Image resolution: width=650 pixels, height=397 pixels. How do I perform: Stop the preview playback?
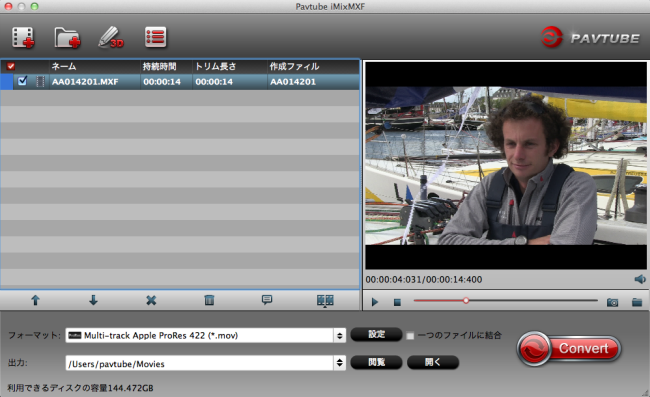pyautogui.click(x=397, y=303)
